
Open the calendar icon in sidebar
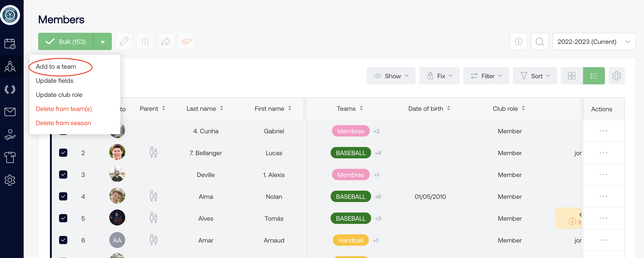pos(10,43)
